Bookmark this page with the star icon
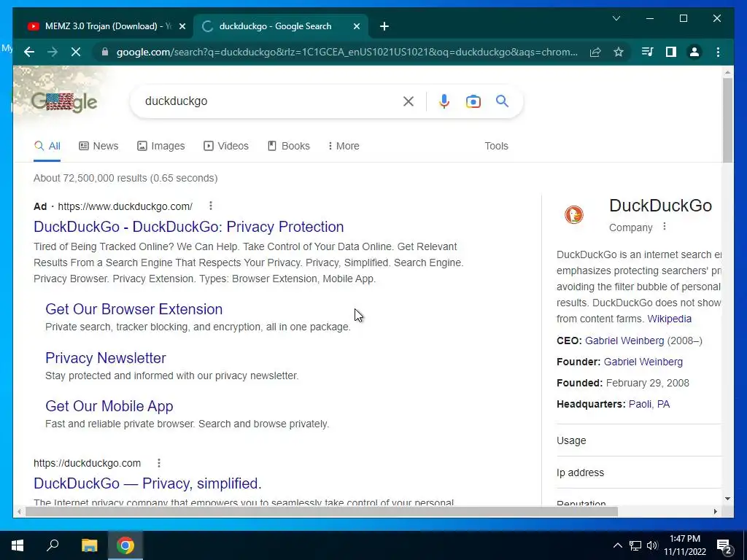 click(x=619, y=52)
